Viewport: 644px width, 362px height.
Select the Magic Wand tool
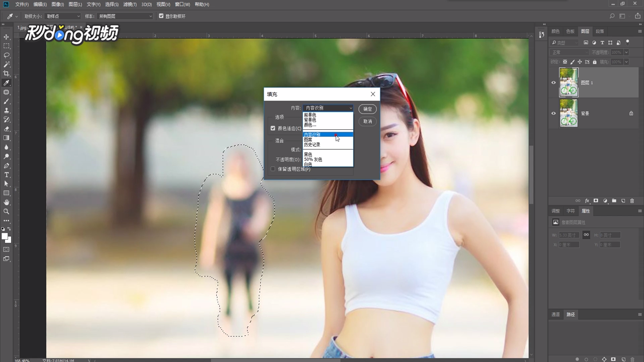point(7,64)
